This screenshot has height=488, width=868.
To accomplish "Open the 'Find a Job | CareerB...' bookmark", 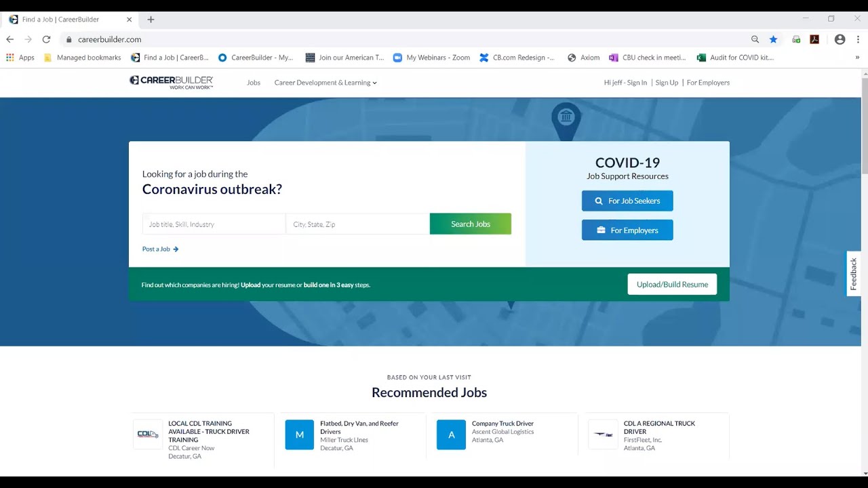I will click(x=170, y=58).
